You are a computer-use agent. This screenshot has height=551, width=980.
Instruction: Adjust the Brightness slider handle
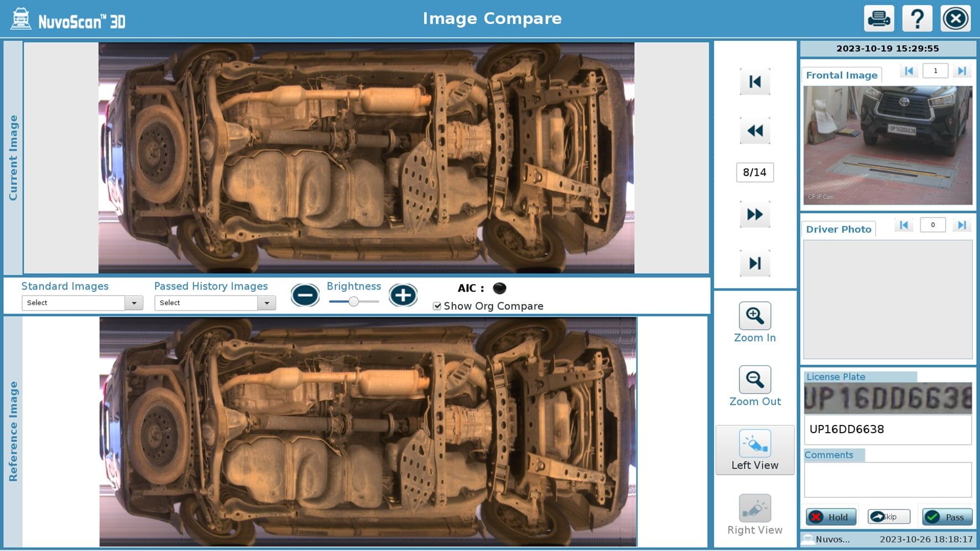pyautogui.click(x=354, y=302)
